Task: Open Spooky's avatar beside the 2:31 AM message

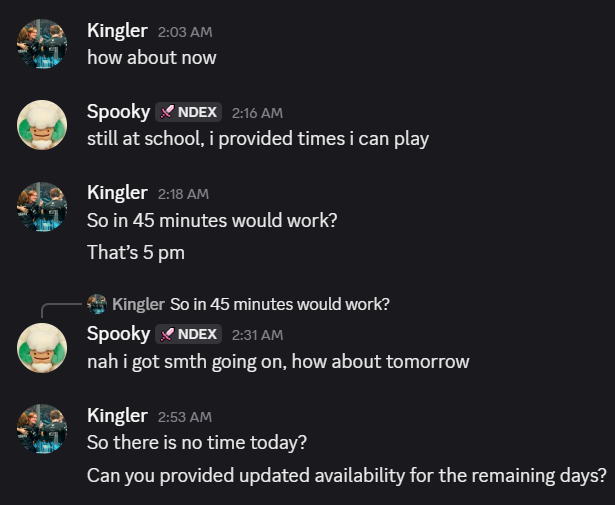Action: pyautogui.click(x=42, y=347)
